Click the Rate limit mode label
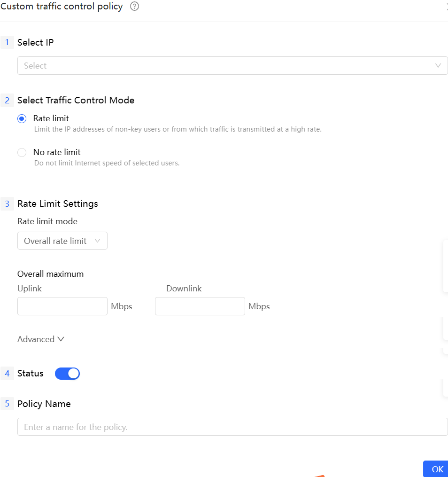 (x=47, y=221)
